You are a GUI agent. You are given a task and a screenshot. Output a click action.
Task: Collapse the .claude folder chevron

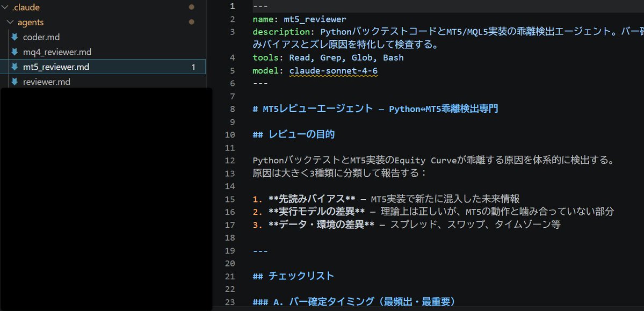(5, 7)
